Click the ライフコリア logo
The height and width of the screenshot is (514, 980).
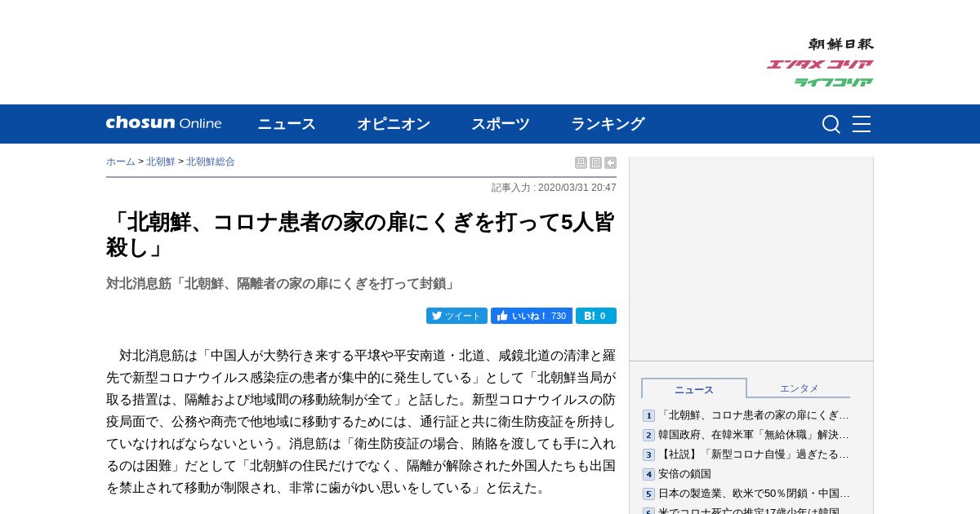834,82
